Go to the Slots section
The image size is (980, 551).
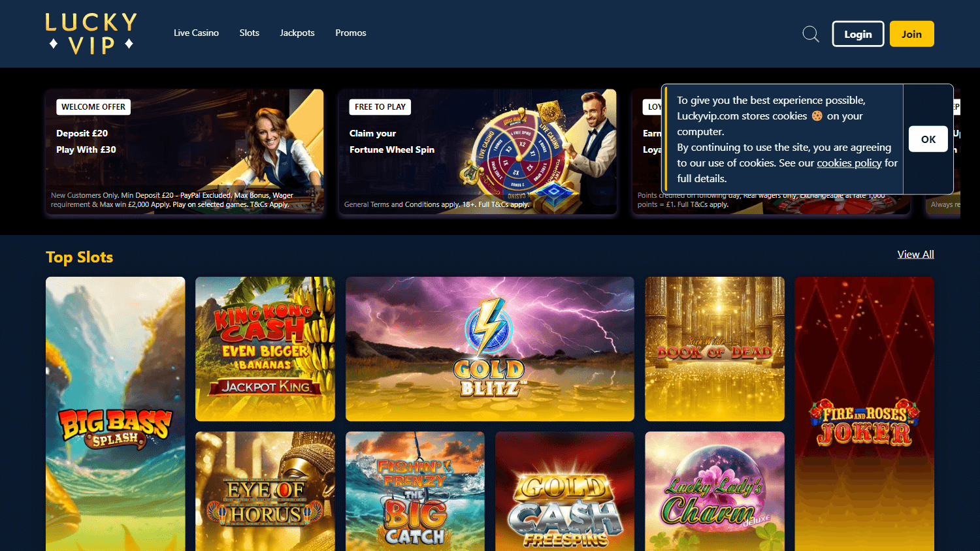coord(249,33)
